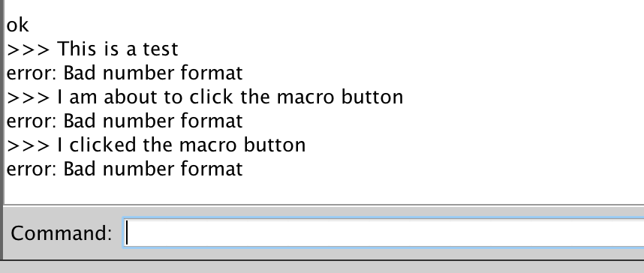Viewport: 644px width, 273px height.
Task: Click the ">>>" prompt before "I clicked"
Action: click(29, 145)
